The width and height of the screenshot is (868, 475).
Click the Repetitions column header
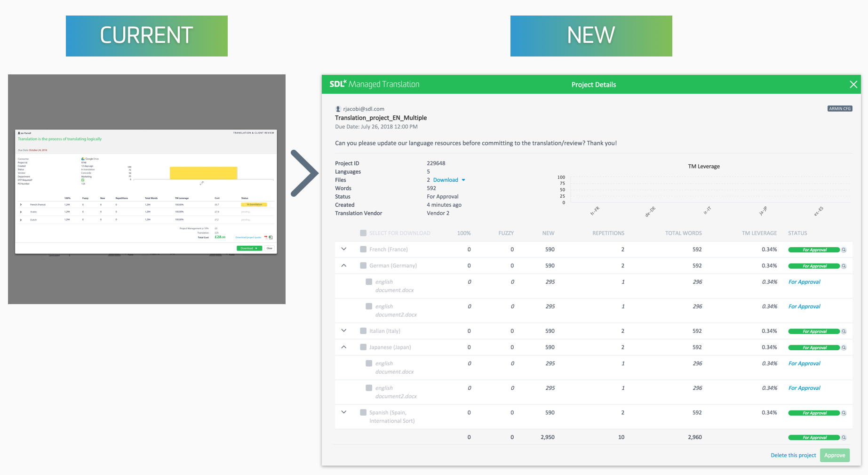(x=608, y=233)
